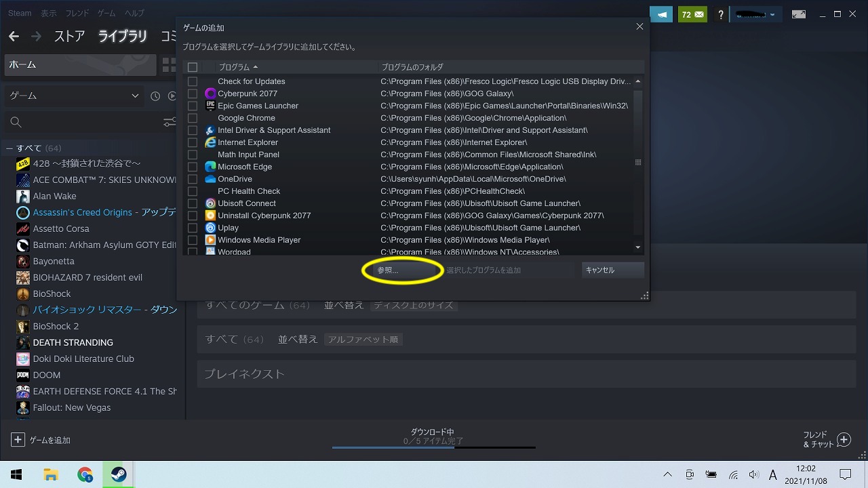This screenshot has width=868, height=488.
Task: Click the grid view icon beside ホーム
Action: [x=168, y=65]
